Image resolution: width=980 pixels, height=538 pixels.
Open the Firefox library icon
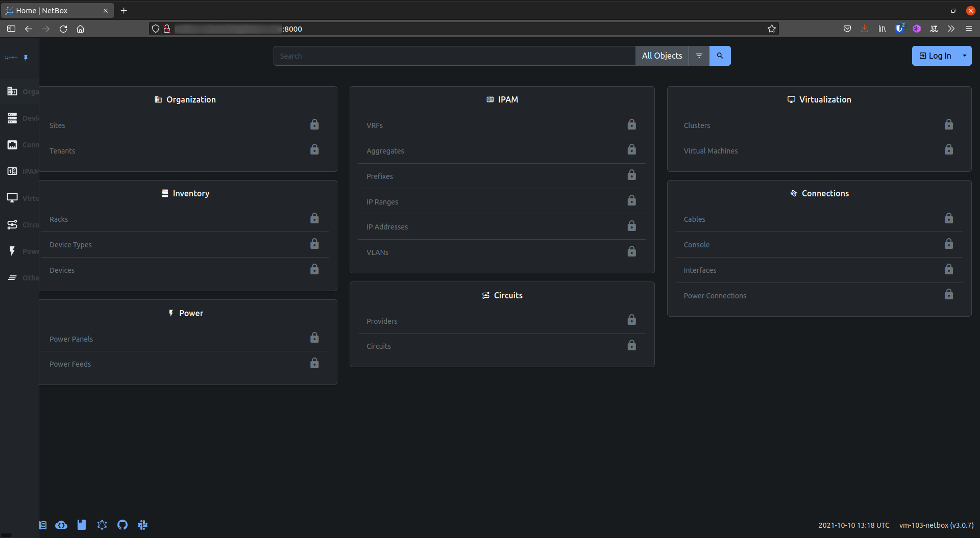point(881,29)
